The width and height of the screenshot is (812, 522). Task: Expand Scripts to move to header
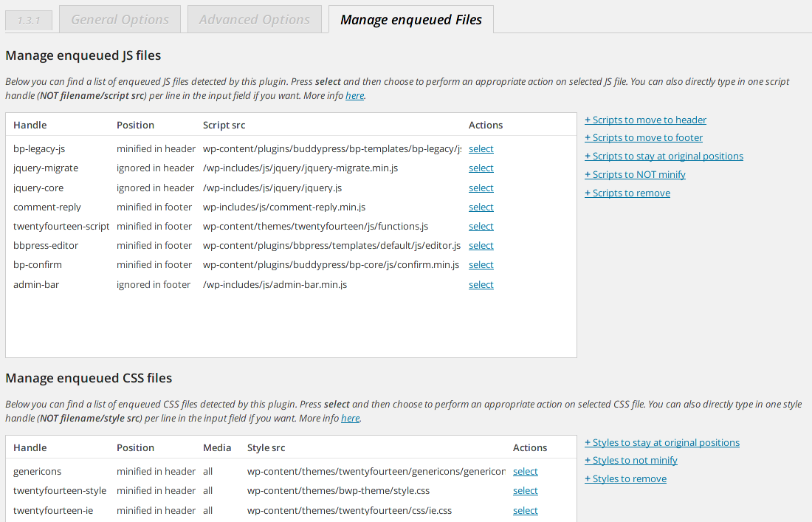pyautogui.click(x=645, y=120)
